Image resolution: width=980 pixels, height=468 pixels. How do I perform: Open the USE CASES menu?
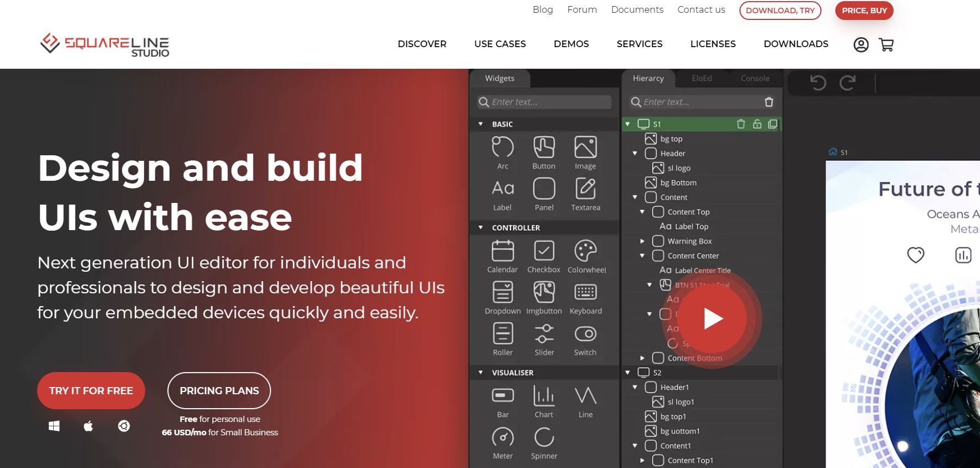click(x=500, y=44)
